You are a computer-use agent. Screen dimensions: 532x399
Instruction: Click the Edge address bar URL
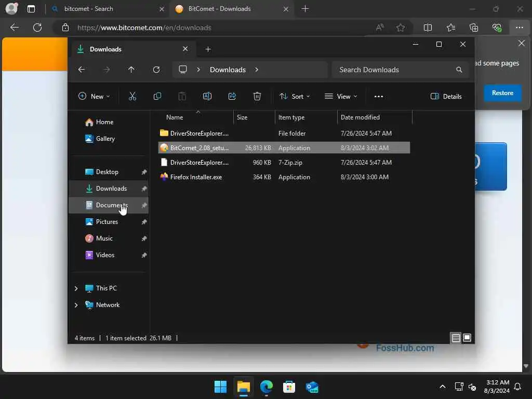[144, 28]
